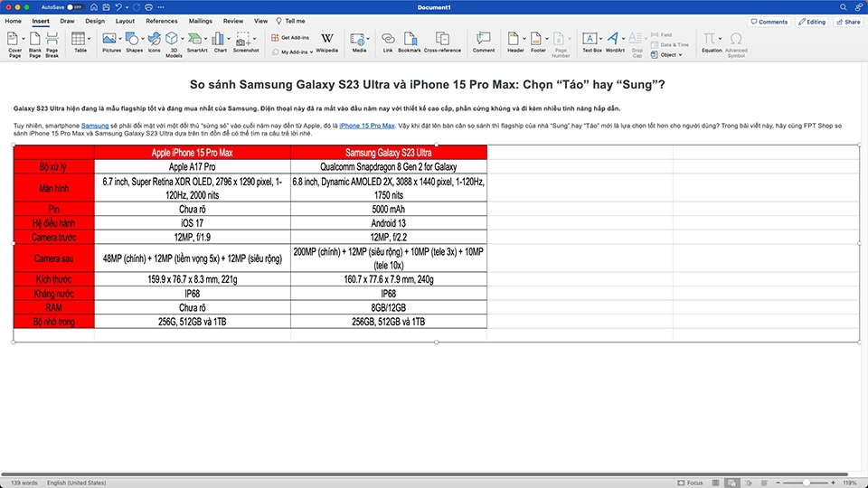
Task: Insert WordArt
Action: tap(613, 39)
